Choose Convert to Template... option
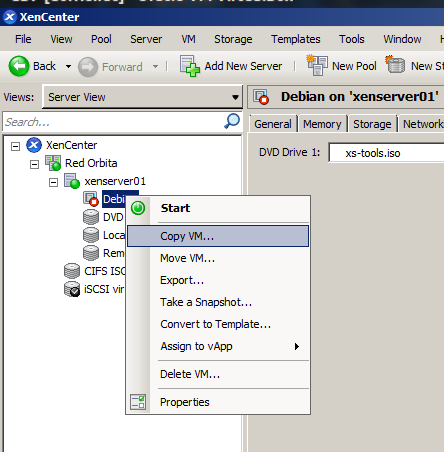The width and height of the screenshot is (444, 452). [x=218, y=324]
